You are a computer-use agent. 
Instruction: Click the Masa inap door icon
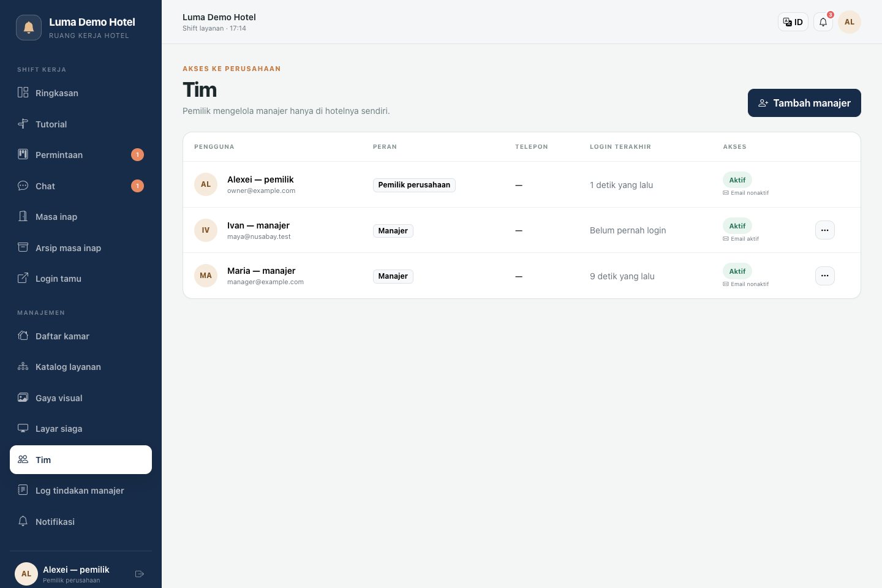pos(23,216)
